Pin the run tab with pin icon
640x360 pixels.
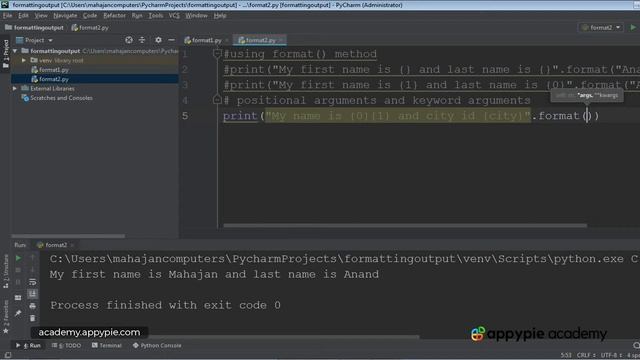18,313
